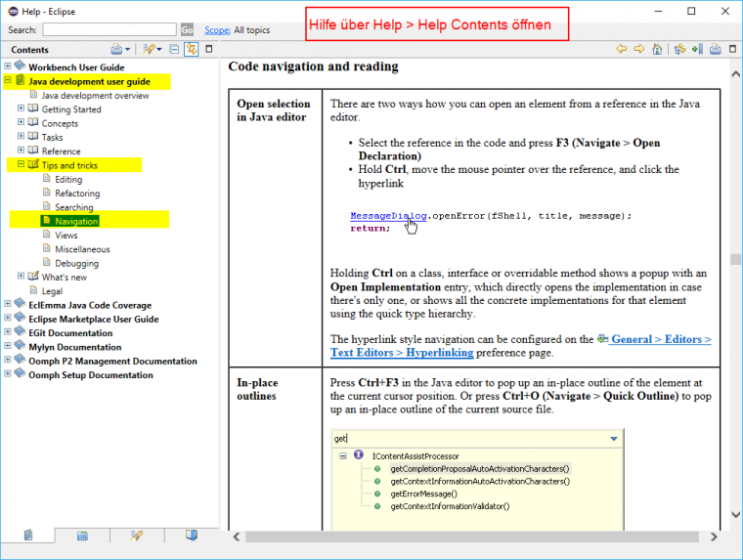Select the Miscellaneous topic

82,249
